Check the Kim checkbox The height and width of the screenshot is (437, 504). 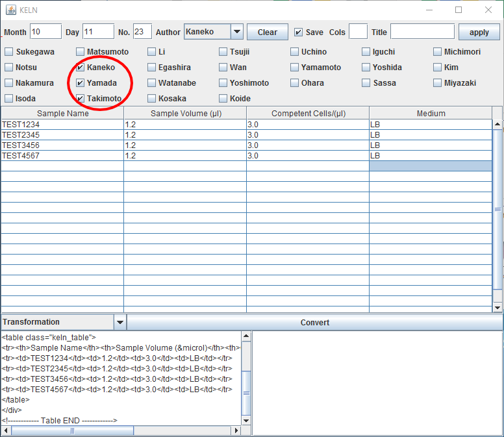437,67
